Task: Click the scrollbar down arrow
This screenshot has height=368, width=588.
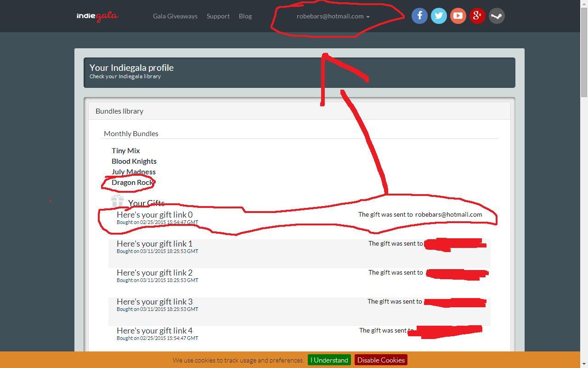Action: (584, 364)
